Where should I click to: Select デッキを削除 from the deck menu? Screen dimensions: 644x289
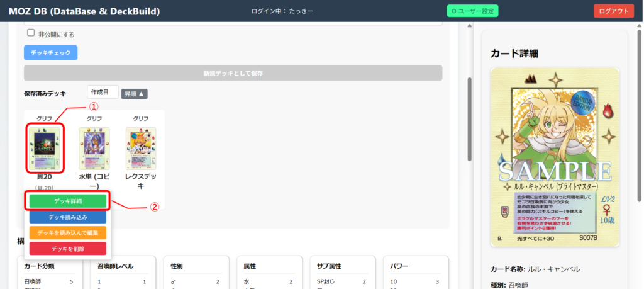(x=68, y=249)
